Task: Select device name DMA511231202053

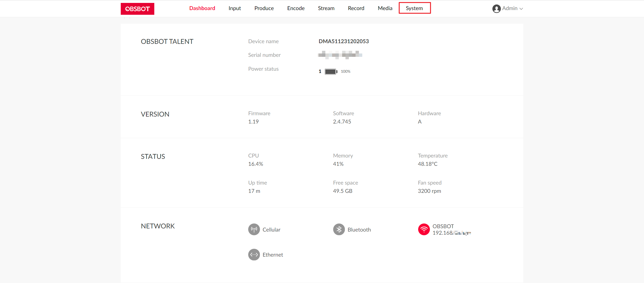Action: [343, 41]
